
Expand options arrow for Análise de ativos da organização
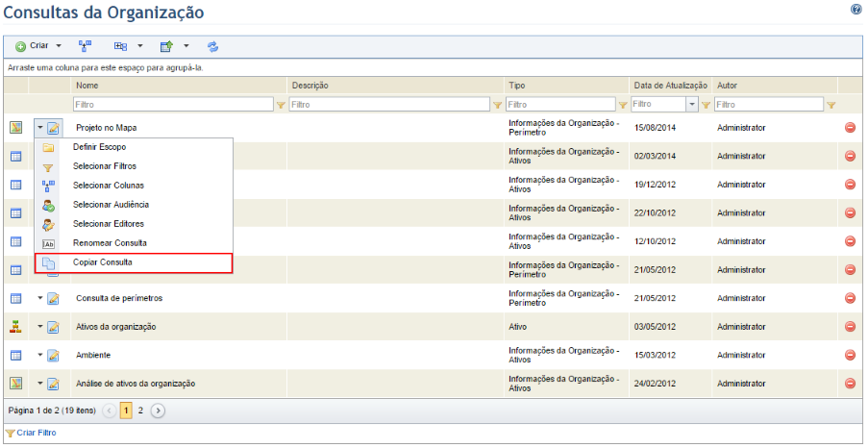tap(40, 384)
